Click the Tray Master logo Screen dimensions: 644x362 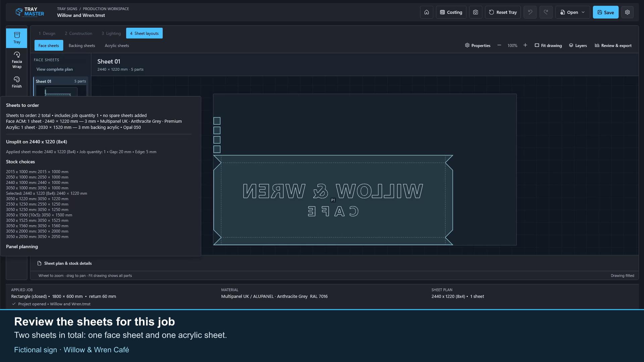coord(30,12)
